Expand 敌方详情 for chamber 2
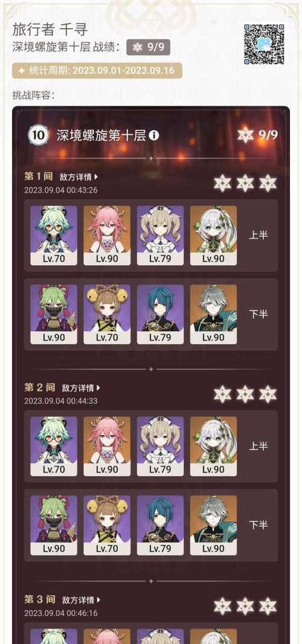 tap(81, 388)
